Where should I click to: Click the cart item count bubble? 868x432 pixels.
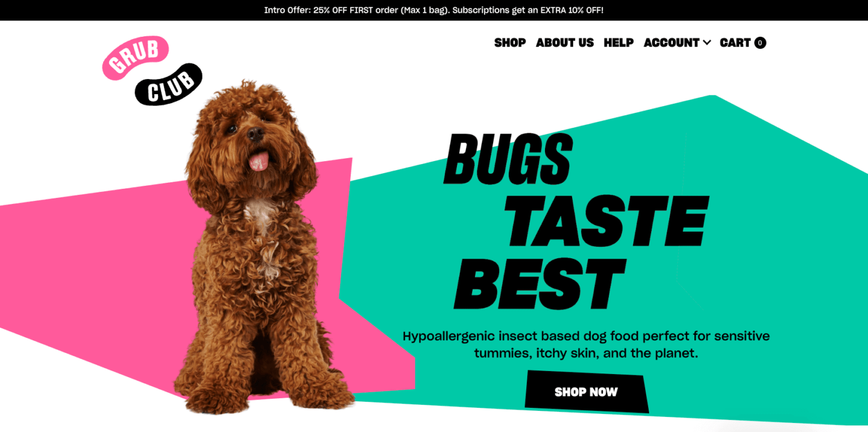(x=760, y=43)
